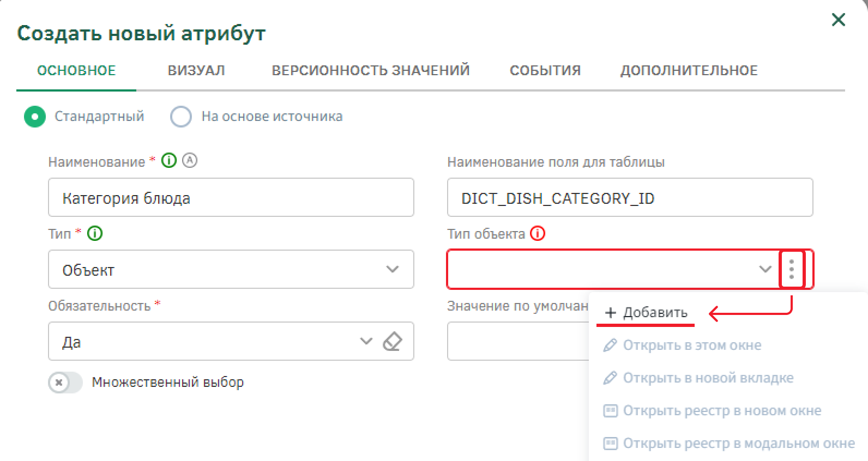Select the На основе источника radio option
Image resolution: width=868 pixels, height=461 pixels.
tap(181, 117)
